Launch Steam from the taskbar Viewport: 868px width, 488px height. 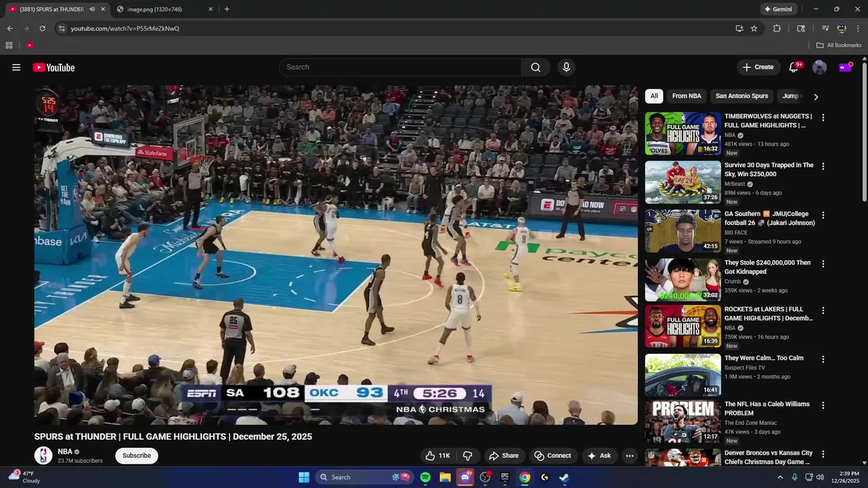coord(564,477)
